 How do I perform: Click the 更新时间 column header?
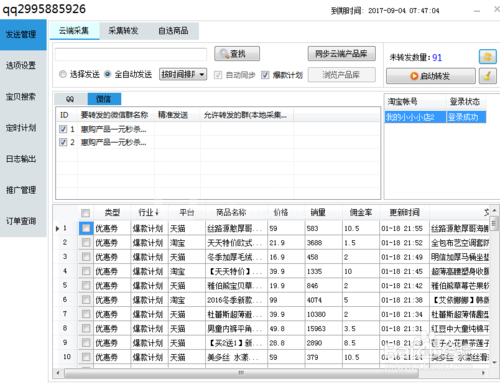tap(405, 213)
